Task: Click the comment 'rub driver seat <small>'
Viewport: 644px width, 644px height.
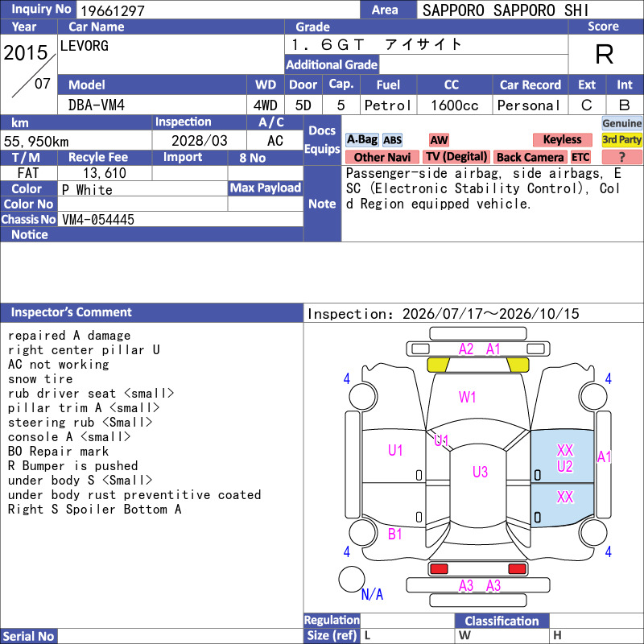Action: (91, 394)
